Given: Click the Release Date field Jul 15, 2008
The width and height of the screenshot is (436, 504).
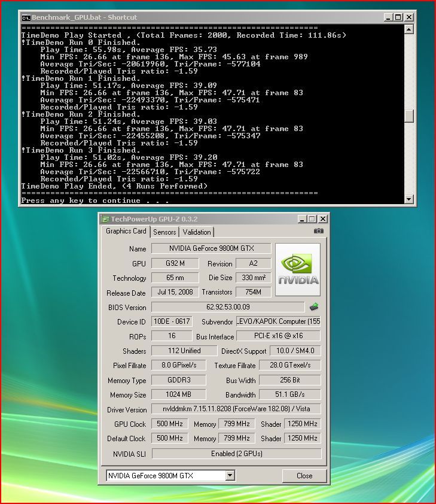Looking at the screenshot, I should (175, 292).
